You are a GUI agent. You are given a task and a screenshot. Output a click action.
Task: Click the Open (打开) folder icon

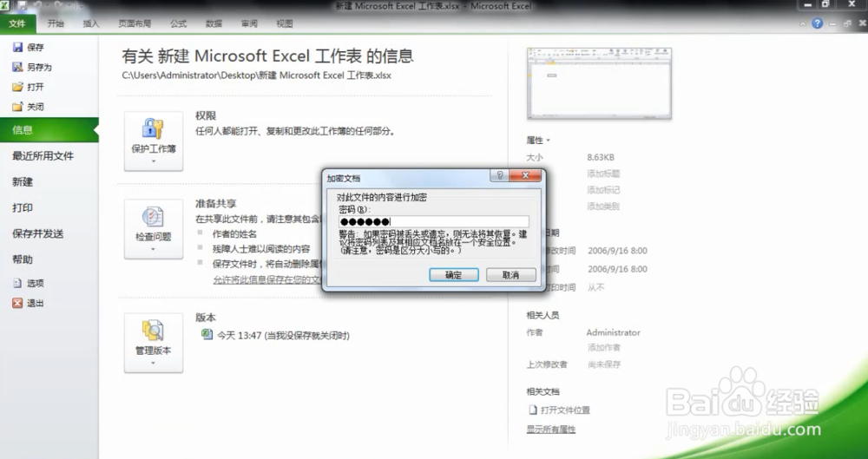tap(17, 87)
